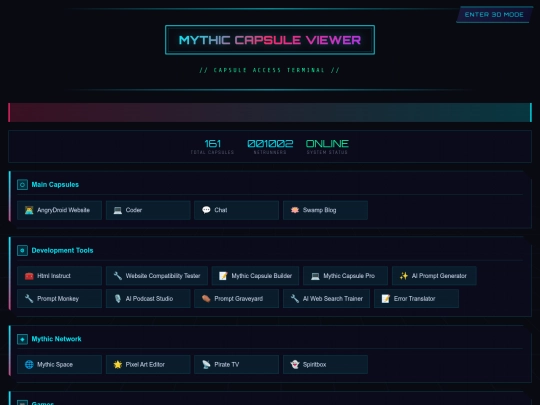Click the laptop icon on Coder

[x=118, y=210]
